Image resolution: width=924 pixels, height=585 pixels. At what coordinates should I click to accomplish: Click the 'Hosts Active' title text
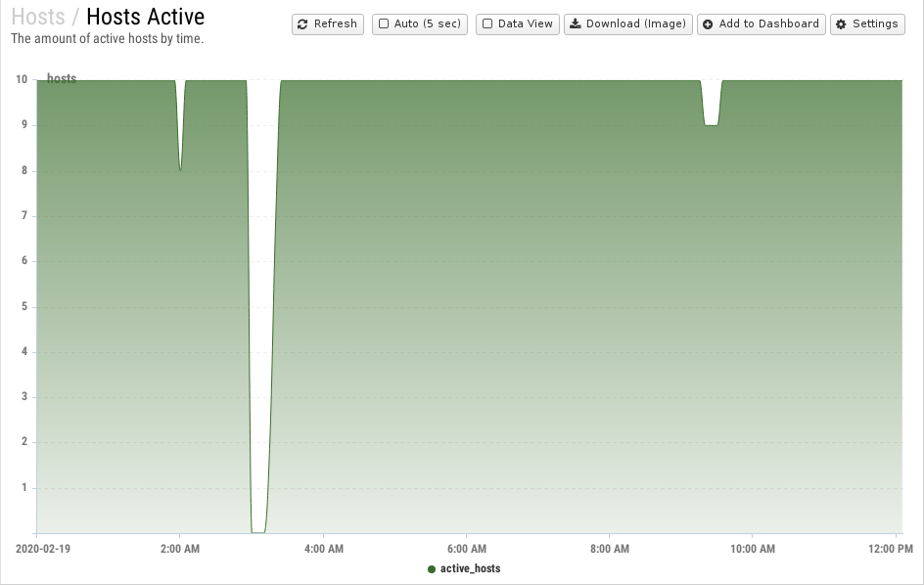[x=146, y=17]
